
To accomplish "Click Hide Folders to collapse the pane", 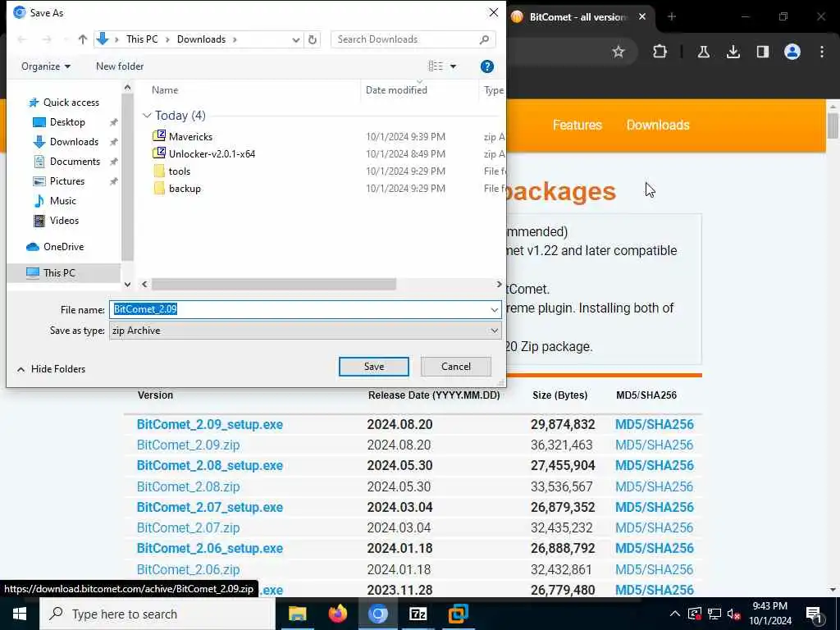I will point(51,369).
